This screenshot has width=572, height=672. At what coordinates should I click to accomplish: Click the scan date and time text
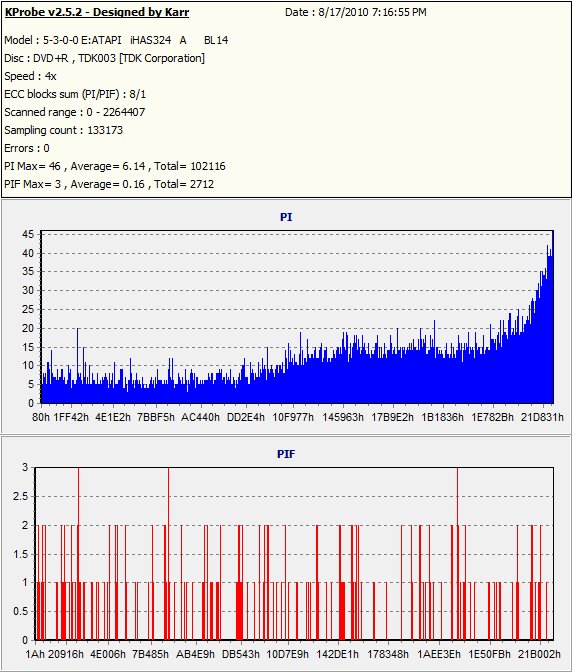coord(356,12)
